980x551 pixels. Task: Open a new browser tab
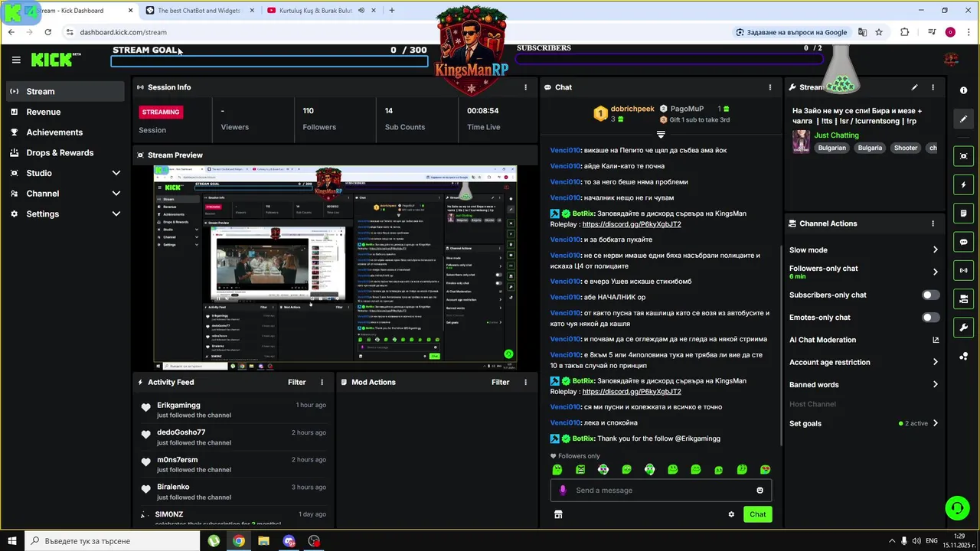[392, 11]
